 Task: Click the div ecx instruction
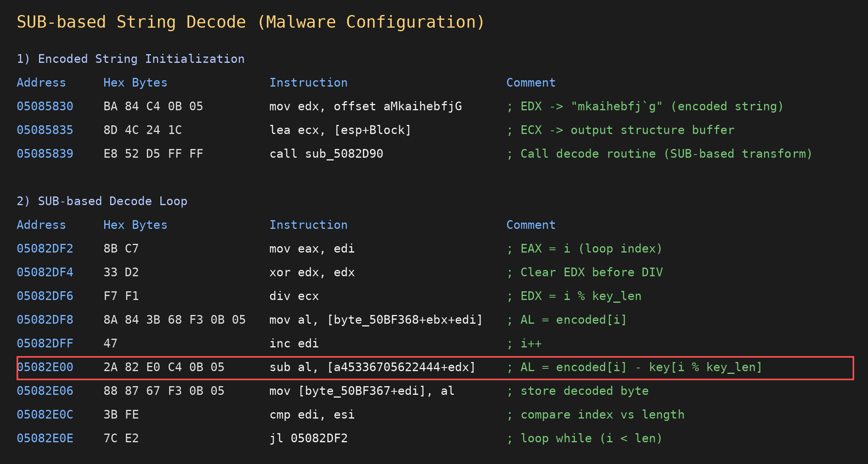tap(294, 296)
